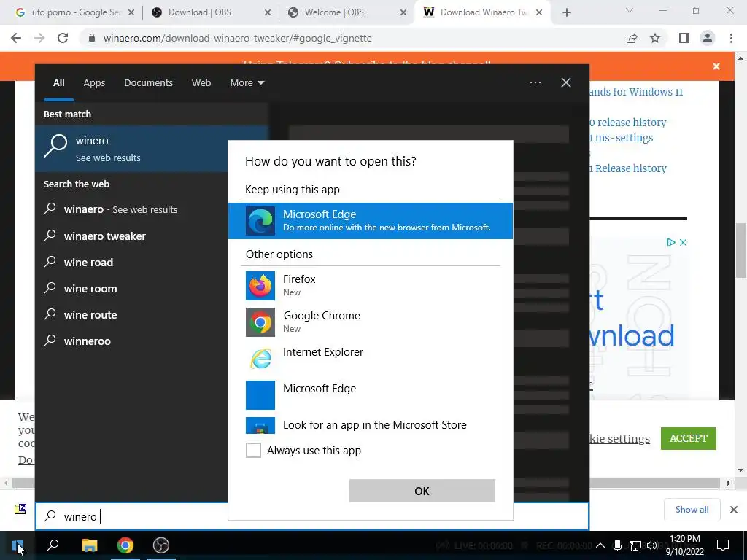
Task: Choose the plain blue Microsoft Edge entry
Action: tap(370, 394)
